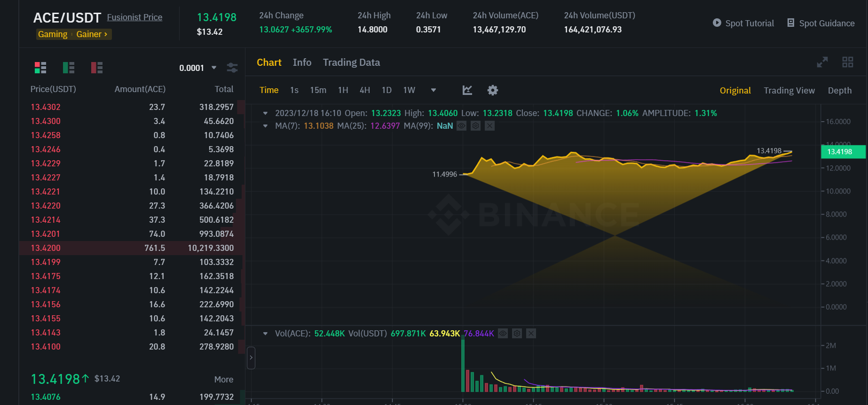Open the 0.0001 price precision dropdown
The width and height of the screenshot is (868, 405).
pyautogui.click(x=198, y=68)
